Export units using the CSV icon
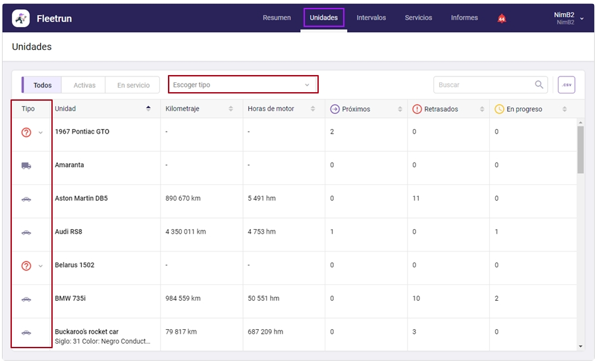 tap(566, 85)
